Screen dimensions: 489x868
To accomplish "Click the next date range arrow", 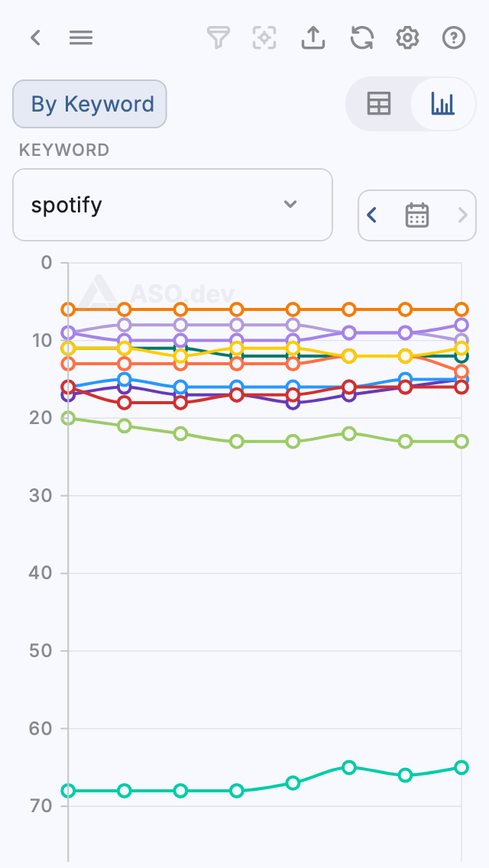I will coord(461,215).
